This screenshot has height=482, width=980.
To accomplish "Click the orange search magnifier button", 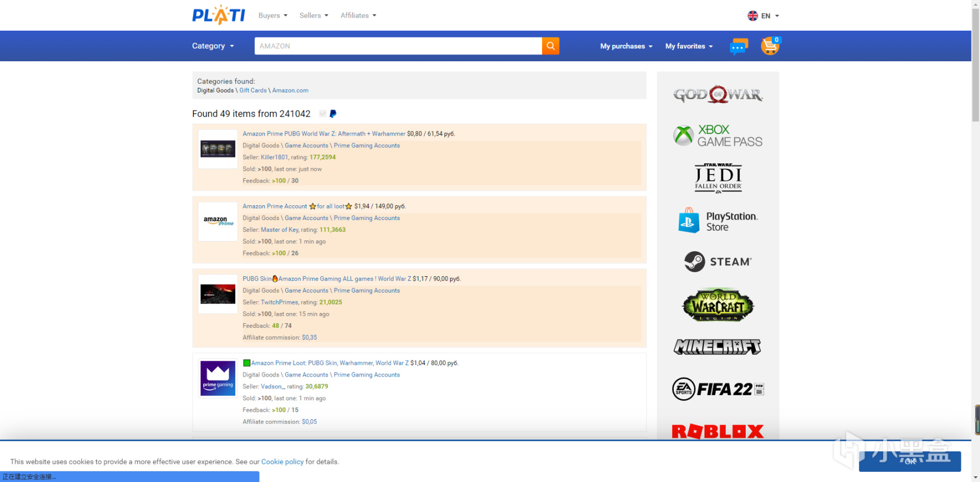I will [x=550, y=46].
